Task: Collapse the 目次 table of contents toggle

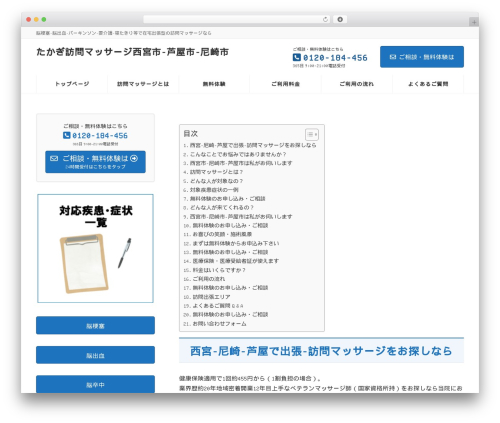Action: [312, 134]
